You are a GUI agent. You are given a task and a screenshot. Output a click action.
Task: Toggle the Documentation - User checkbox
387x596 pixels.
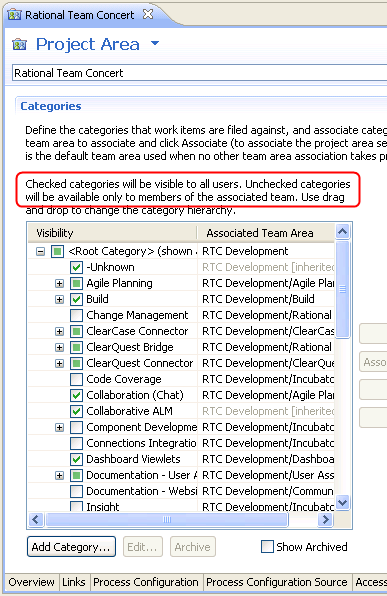click(76, 475)
